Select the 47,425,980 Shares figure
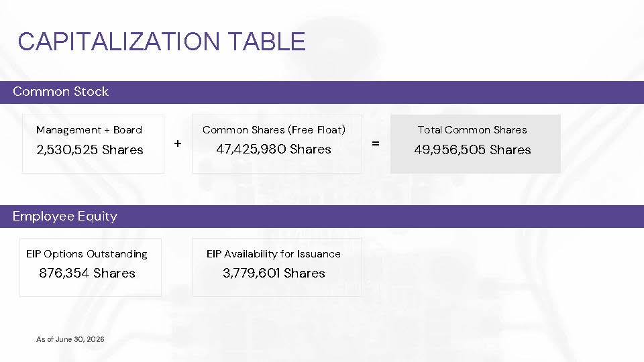644x362 pixels. pyautogui.click(x=274, y=149)
